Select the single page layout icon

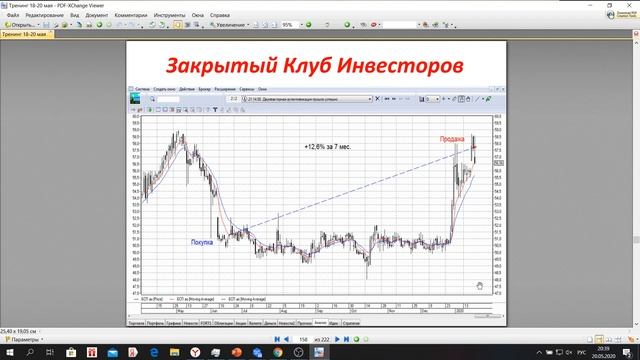click(589, 340)
